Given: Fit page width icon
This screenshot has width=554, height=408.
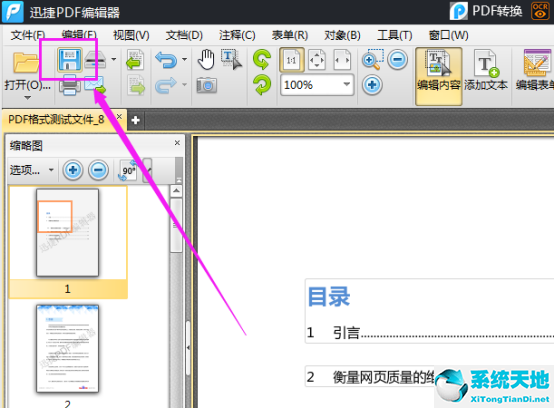Looking at the screenshot, I should click(342, 60).
